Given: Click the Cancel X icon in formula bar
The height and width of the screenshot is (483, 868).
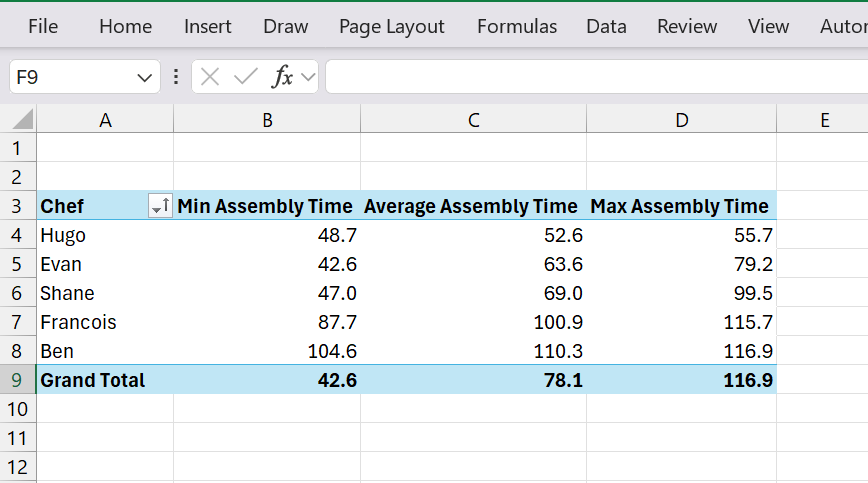Looking at the screenshot, I should (209, 77).
